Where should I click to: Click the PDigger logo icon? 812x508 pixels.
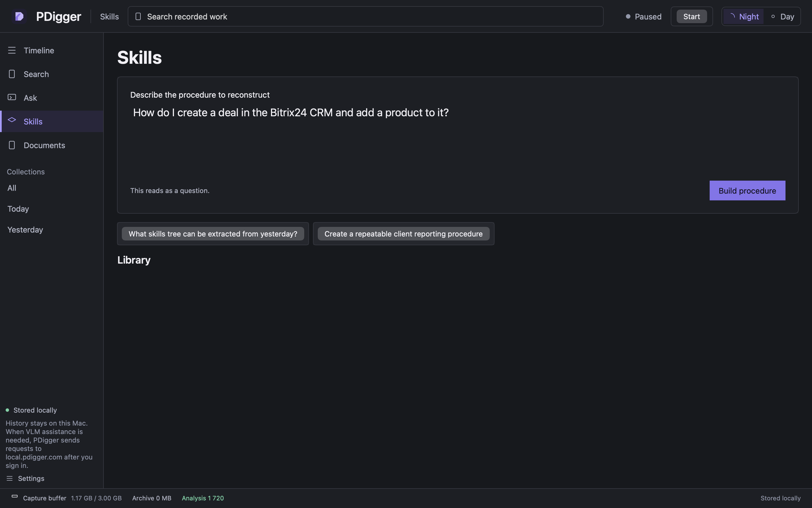click(19, 16)
